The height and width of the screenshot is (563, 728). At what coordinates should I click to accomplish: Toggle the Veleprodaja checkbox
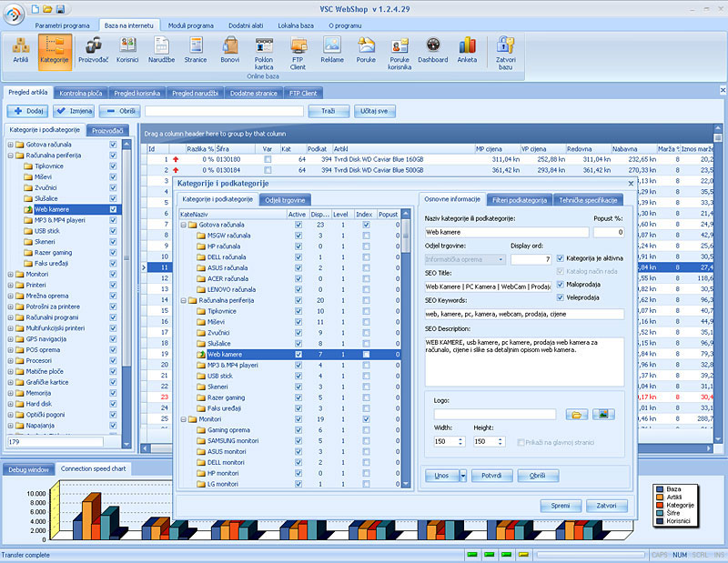tap(560, 297)
